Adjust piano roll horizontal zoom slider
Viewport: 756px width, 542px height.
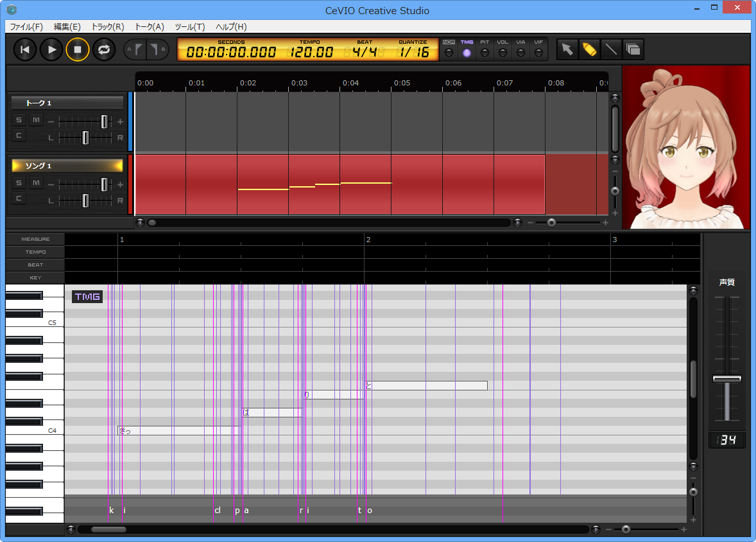(626, 529)
